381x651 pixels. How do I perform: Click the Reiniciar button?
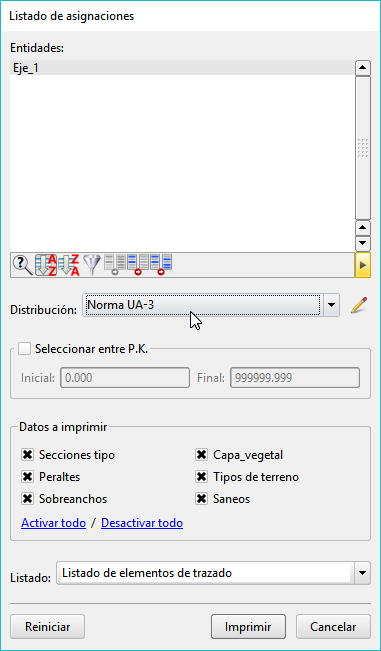[47, 627]
